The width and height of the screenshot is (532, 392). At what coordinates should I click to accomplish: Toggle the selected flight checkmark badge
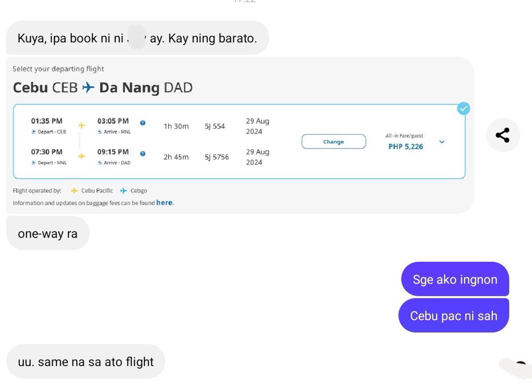[x=464, y=108]
